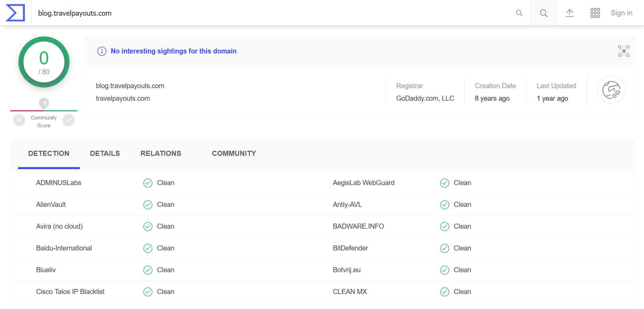Click the BitDefender clean check icon
Viewport: 644px width, 309px height.
coord(444,248)
